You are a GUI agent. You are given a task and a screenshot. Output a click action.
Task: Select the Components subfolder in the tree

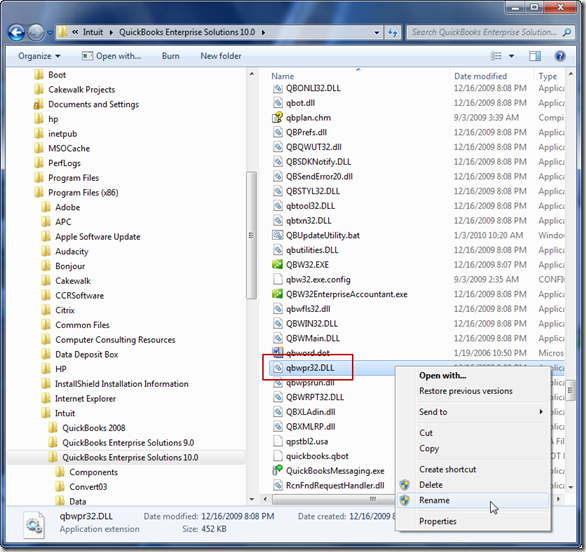(93, 472)
